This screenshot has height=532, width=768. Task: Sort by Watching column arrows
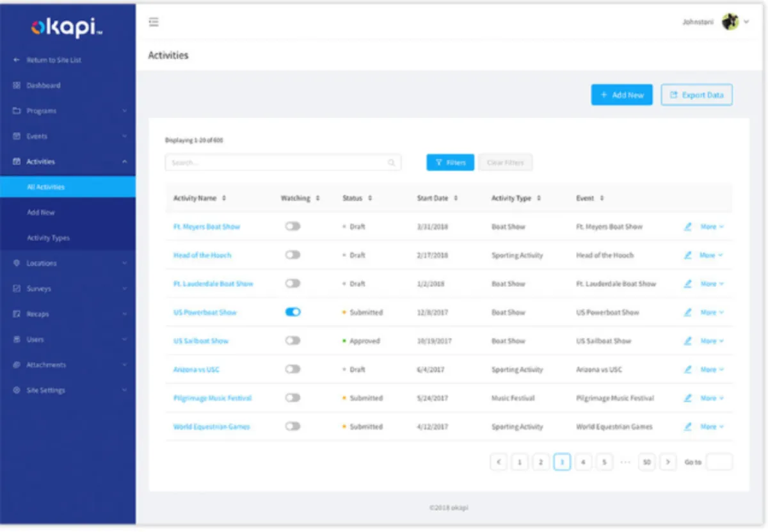point(318,198)
